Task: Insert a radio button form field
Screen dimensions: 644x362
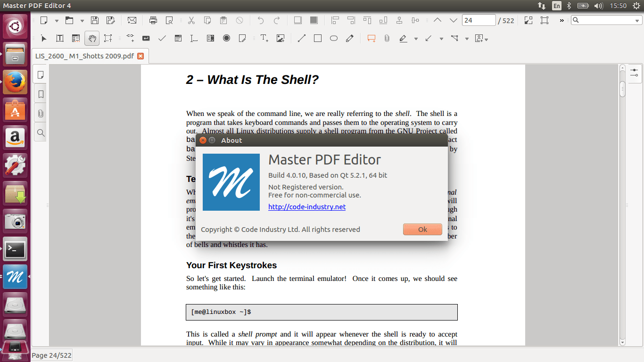Action: tap(227, 38)
